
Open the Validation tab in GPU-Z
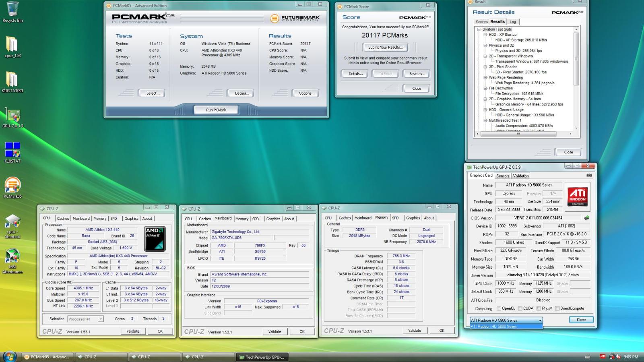pyautogui.click(x=521, y=176)
